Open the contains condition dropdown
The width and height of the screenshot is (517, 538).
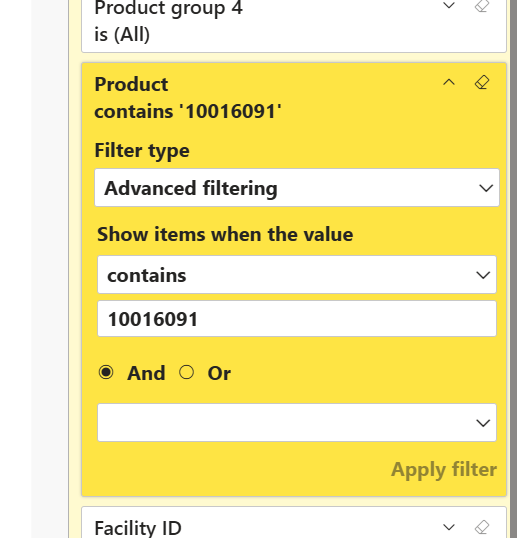[x=297, y=274]
